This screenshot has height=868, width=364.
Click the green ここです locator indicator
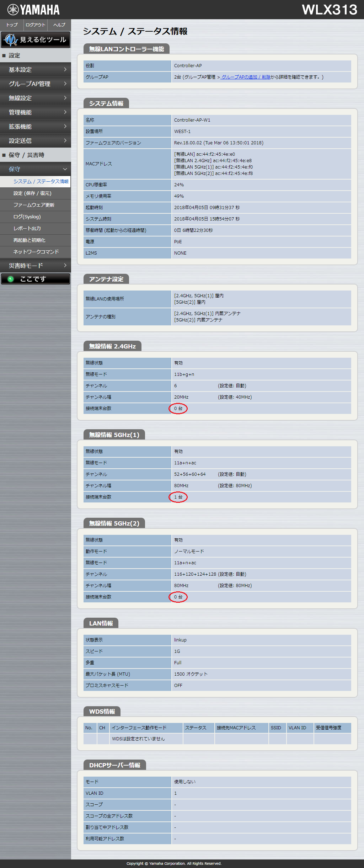pos(36,279)
